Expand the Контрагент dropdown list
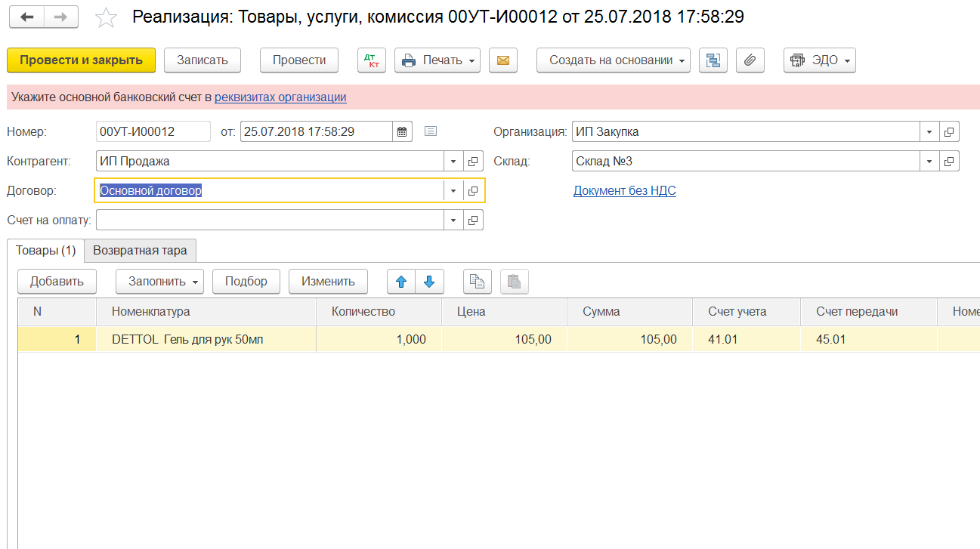The height and width of the screenshot is (549, 980). (453, 162)
